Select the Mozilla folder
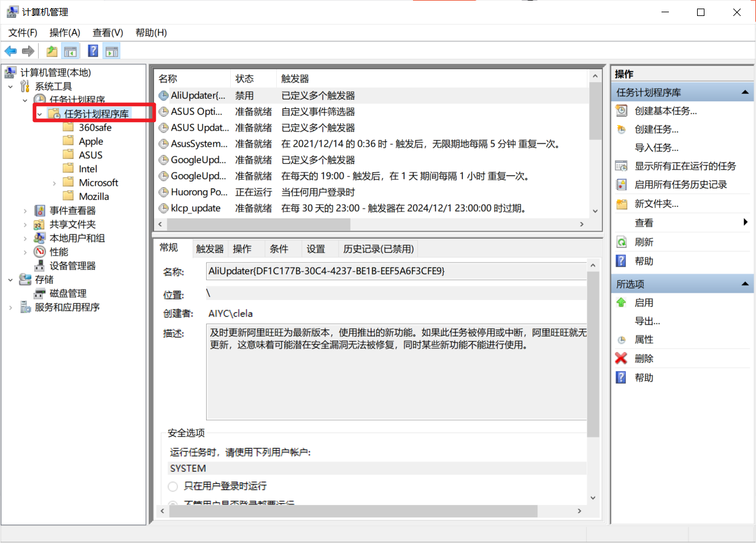 coord(94,196)
